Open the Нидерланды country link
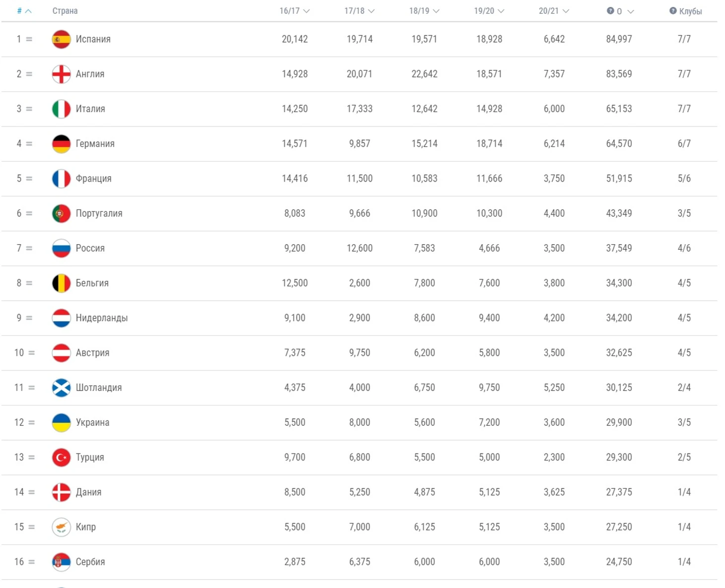This screenshot has height=588, width=725. (102, 318)
